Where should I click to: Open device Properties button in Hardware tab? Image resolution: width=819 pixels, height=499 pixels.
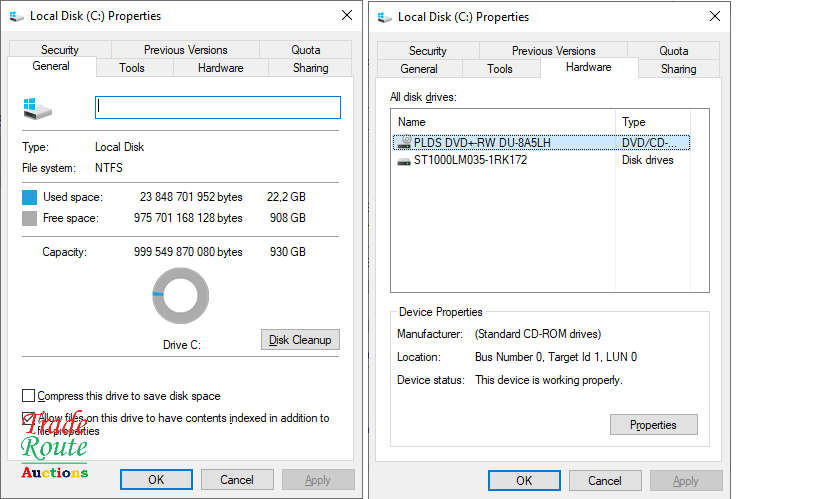pos(653,425)
